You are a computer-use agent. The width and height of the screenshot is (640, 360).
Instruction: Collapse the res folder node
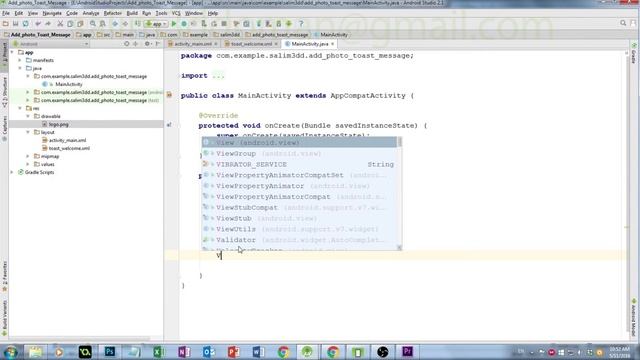pyautogui.click(x=20, y=108)
